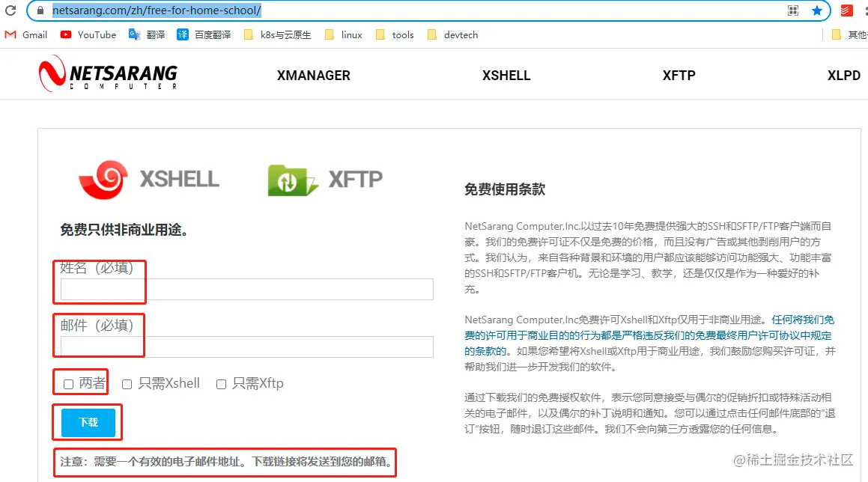Screen dimensions: 868x482
Task: Open the k8s与云原生 bookmark folder
Action: tap(277, 35)
